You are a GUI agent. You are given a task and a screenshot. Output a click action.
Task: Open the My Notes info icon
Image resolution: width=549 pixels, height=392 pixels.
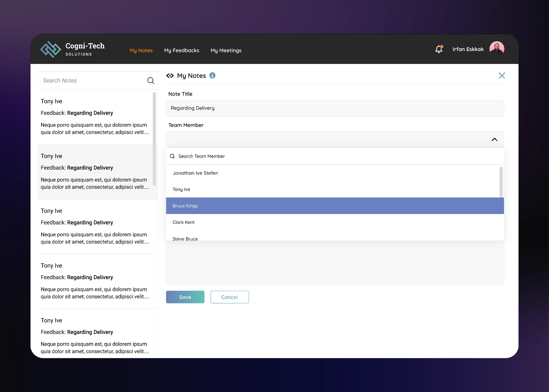click(x=212, y=75)
